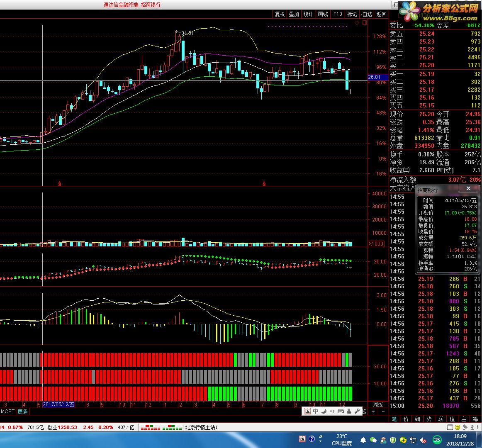Open the 统计 toolbar option
Screen dimensions: 482x448
point(308,14)
